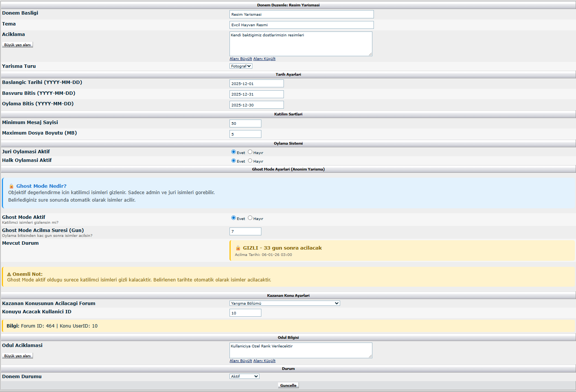Click the Baslangic Tarihi date field

[256, 84]
